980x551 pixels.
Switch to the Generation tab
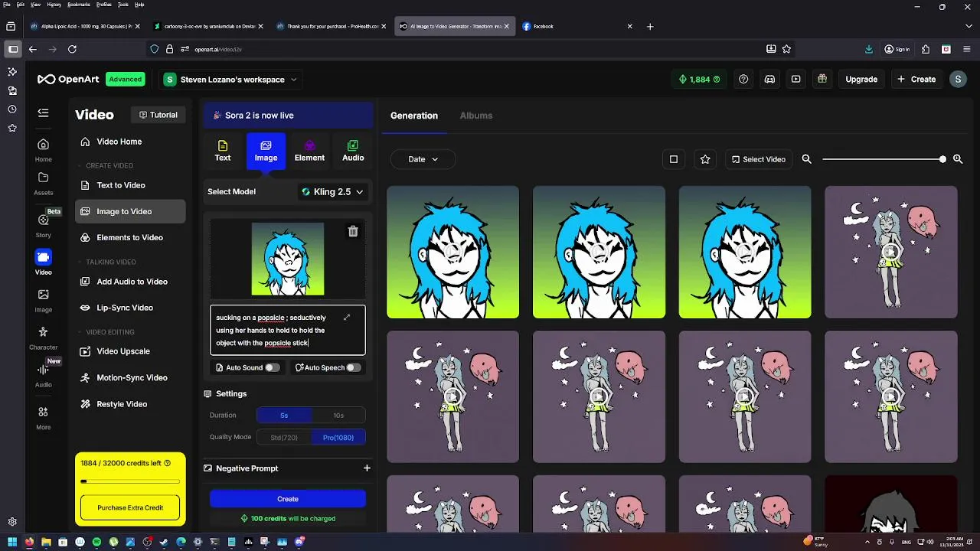point(414,116)
